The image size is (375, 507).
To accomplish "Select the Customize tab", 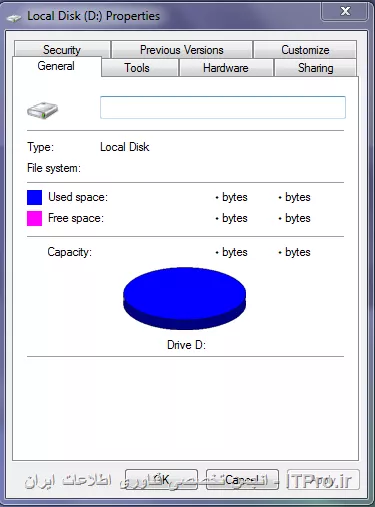I will point(305,50).
